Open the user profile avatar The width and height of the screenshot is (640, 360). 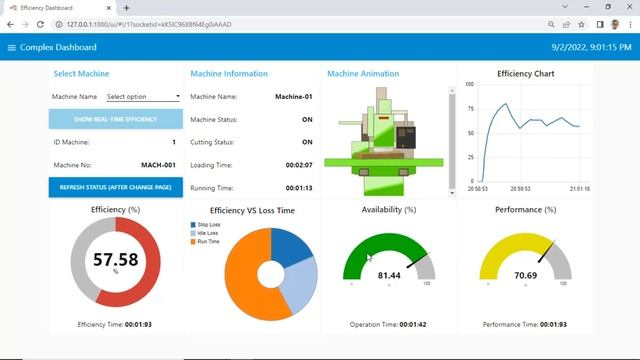[615, 24]
